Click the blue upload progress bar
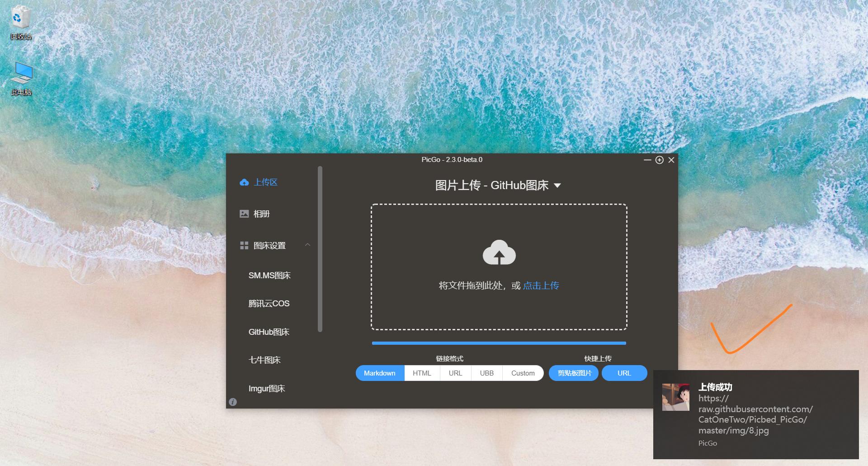The image size is (868, 466). 499,343
